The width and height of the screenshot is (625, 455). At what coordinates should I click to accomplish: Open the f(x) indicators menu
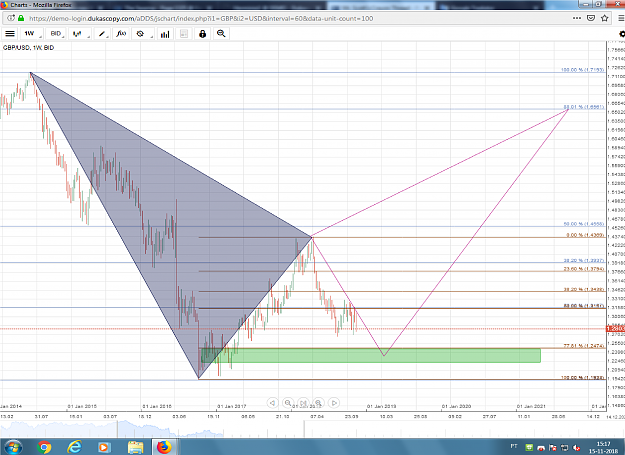[121, 34]
